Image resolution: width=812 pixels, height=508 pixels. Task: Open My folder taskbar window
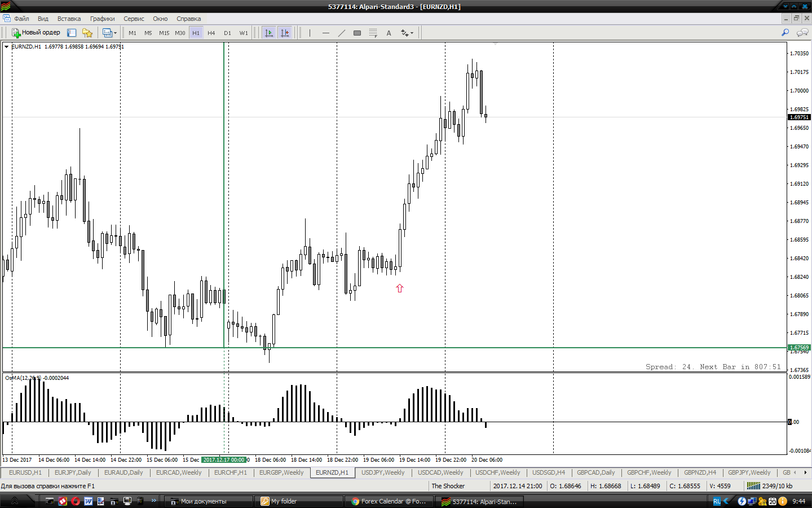pos(299,501)
